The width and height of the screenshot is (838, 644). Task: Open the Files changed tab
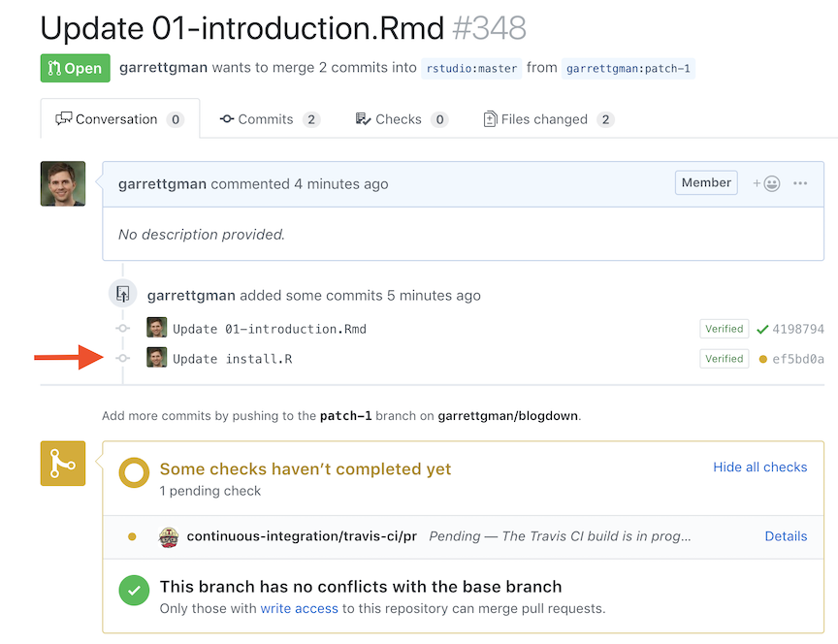547,119
